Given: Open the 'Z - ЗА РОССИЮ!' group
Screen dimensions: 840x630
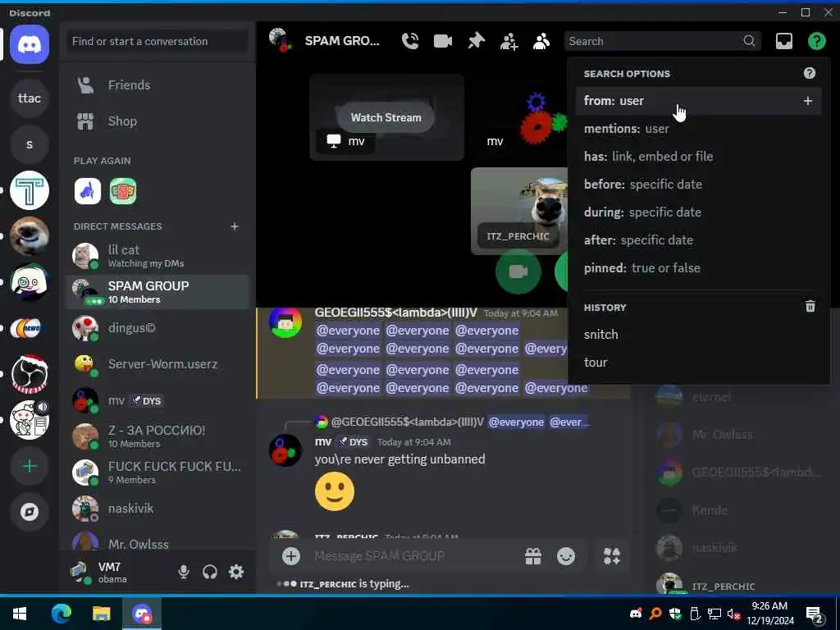Looking at the screenshot, I should tap(157, 436).
